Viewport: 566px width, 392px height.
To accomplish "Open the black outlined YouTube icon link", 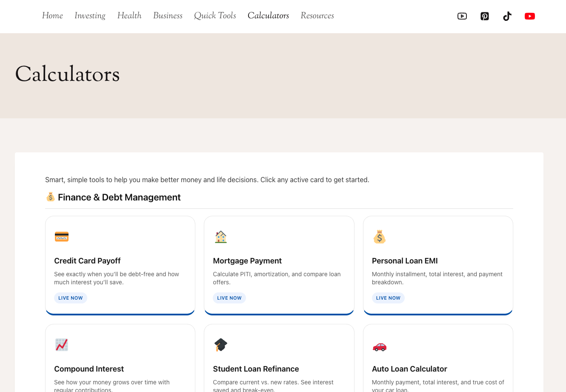I will coord(462,16).
